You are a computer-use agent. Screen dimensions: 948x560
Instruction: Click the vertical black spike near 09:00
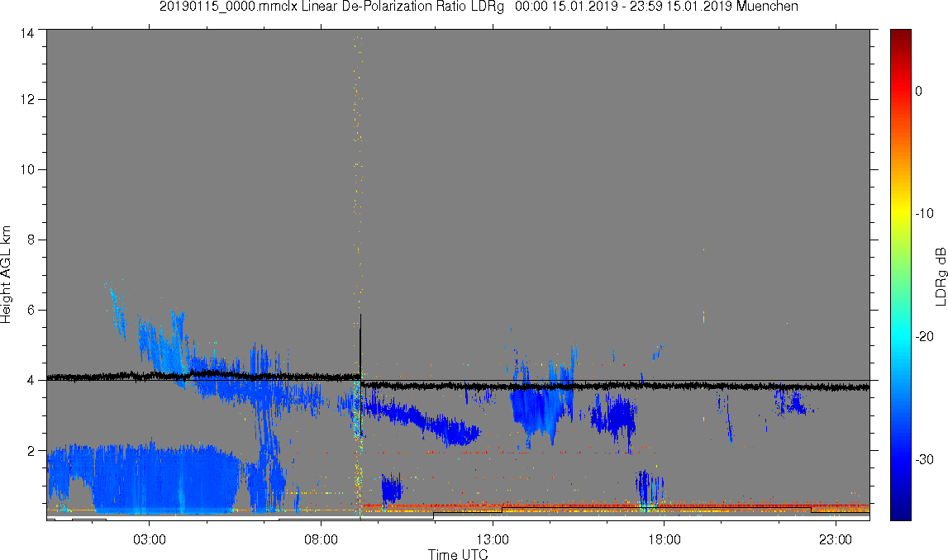(360, 374)
